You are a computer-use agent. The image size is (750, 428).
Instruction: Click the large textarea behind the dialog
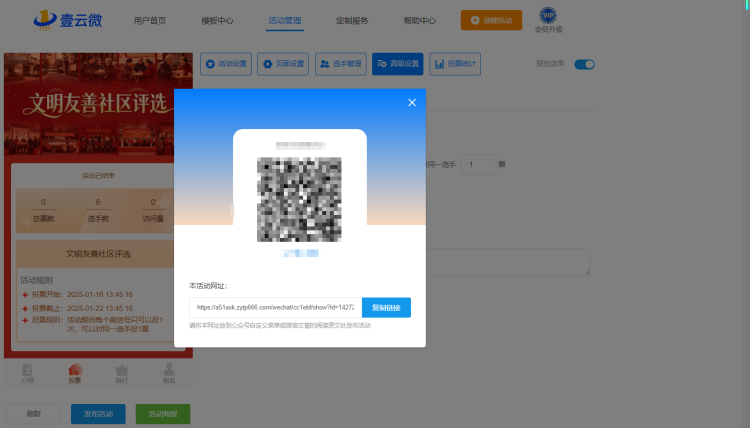(x=508, y=262)
